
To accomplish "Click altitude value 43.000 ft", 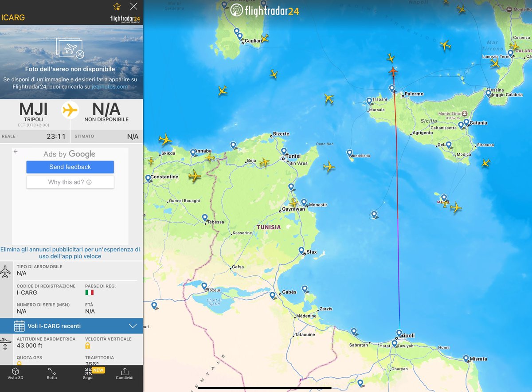I will coord(30,345).
